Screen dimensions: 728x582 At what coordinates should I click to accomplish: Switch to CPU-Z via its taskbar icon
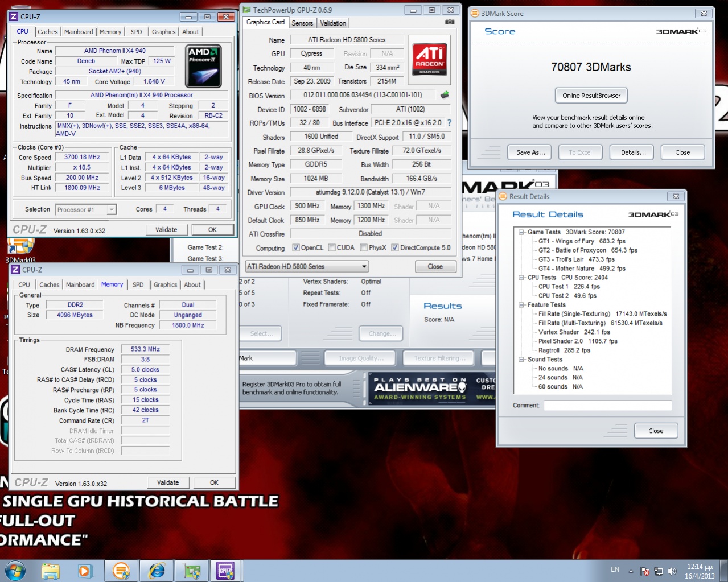coord(225,571)
